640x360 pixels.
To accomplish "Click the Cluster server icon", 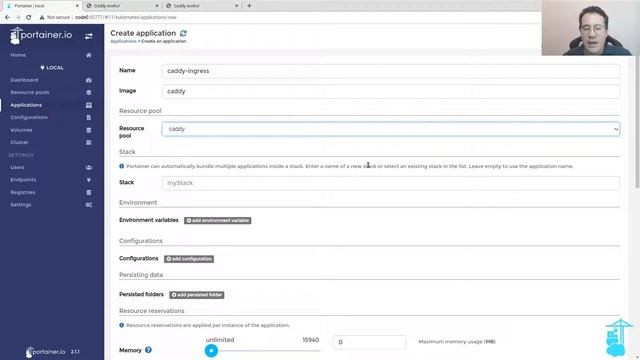I will tap(89, 142).
